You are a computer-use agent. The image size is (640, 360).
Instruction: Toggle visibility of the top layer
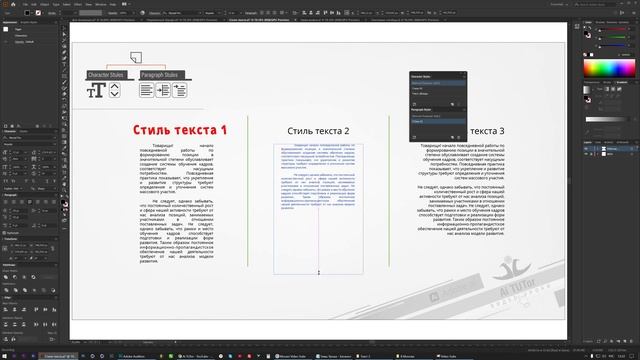tap(586, 149)
